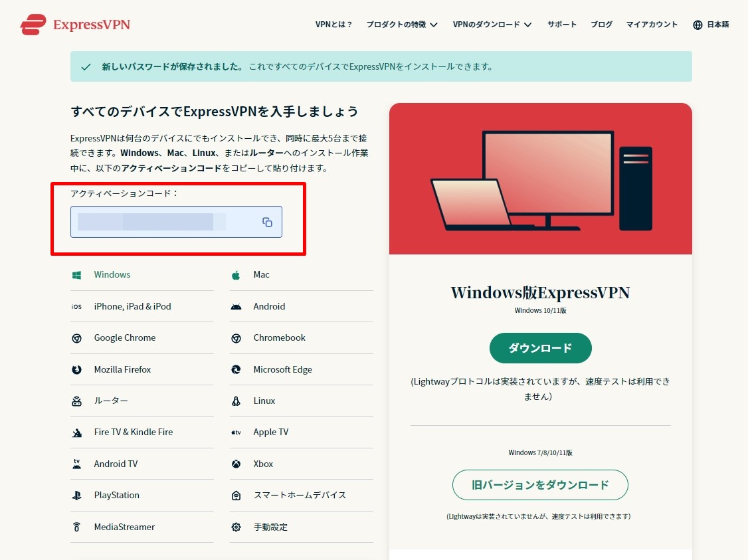Screen dimensions: 748x560
Task: Expand the プロダクトの特徴 dropdown
Action: (x=397, y=24)
